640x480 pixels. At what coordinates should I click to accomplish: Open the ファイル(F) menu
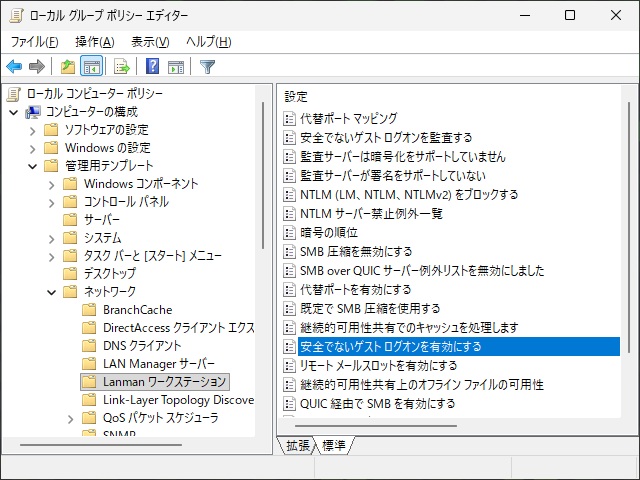point(34,42)
